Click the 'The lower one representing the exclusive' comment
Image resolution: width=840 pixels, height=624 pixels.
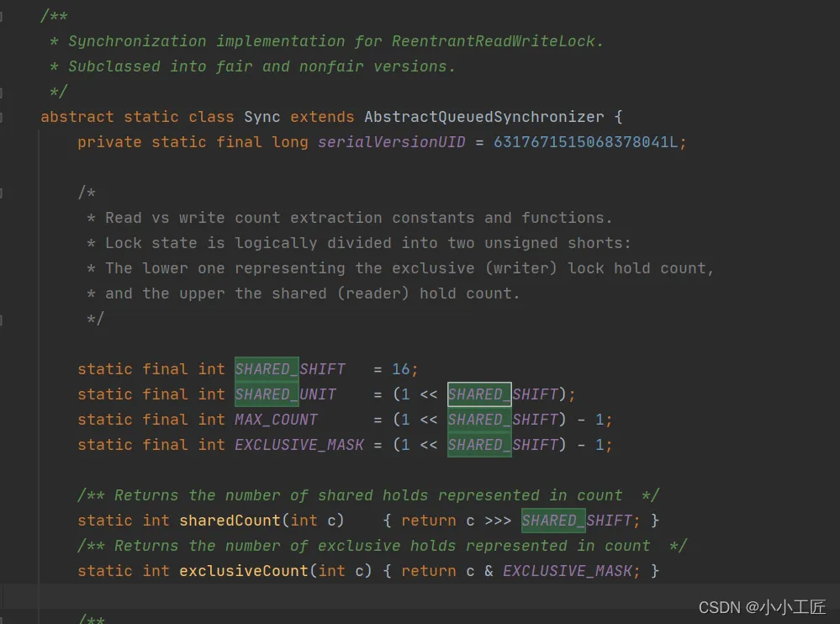coord(400,268)
